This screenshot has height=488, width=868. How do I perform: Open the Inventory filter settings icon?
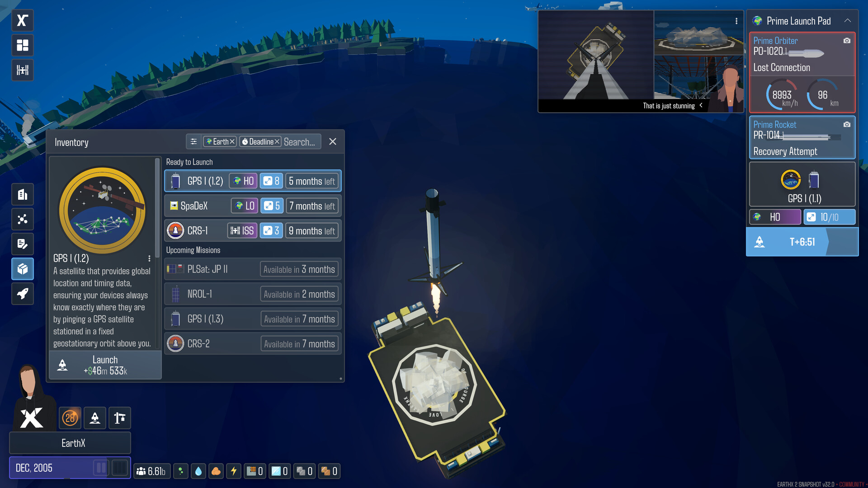pos(193,142)
